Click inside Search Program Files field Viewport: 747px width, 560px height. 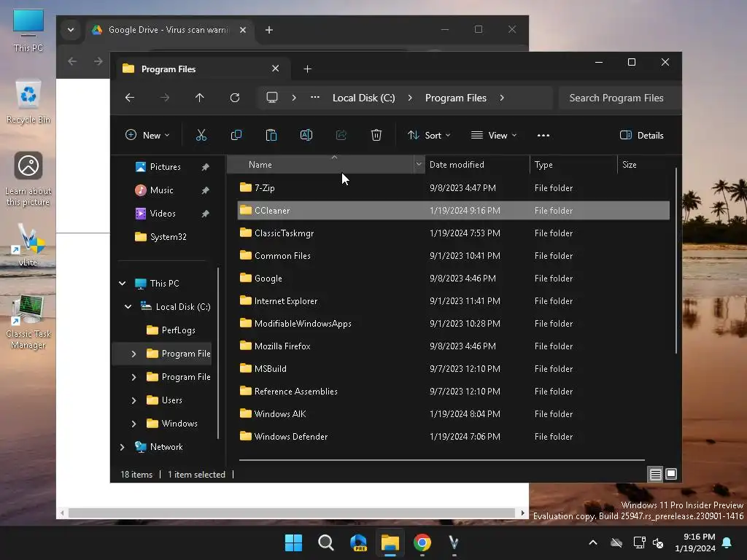pos(620,98)
